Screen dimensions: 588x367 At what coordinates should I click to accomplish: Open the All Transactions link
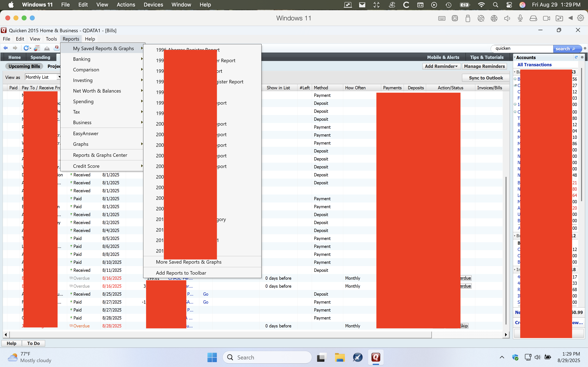(x=534, y=65)
